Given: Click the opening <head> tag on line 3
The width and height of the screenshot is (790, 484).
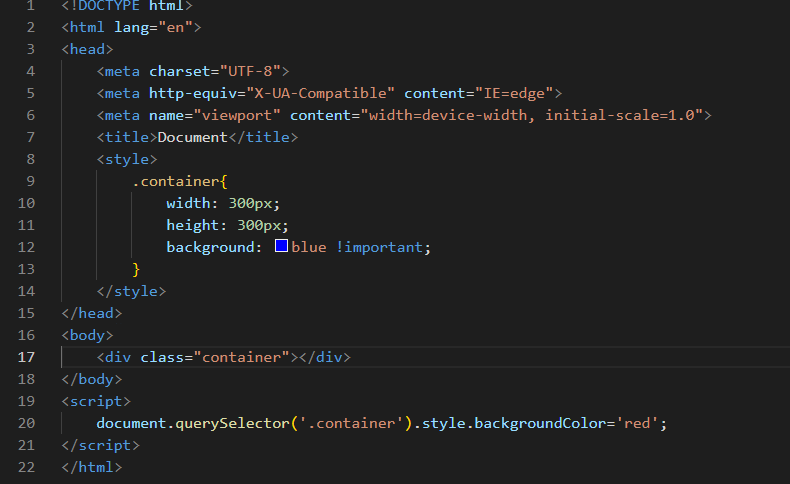Looking at the screenshot, I should 87,49.
